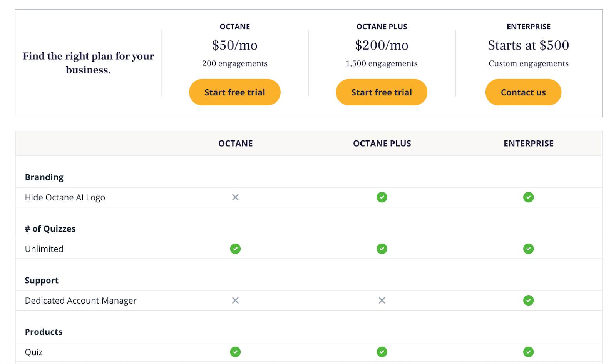The image size is (616, 364).
Task: Start free trial for the $50/mo Octane plan
Action: (x=235, y=92)
